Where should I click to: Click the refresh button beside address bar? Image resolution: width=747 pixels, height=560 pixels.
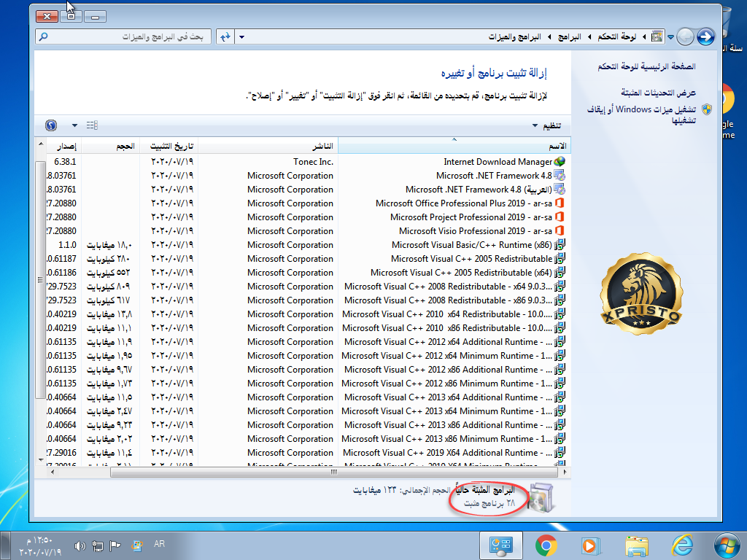pos(225,36)
